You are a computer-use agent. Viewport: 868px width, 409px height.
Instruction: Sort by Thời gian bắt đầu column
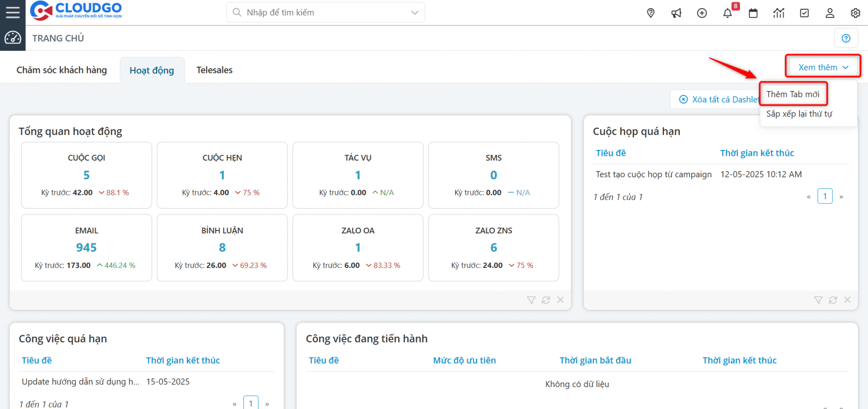click(595, 360)
